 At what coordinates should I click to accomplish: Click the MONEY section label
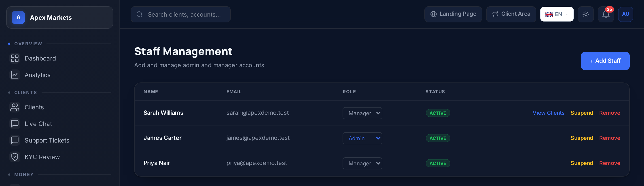point(24,175)
